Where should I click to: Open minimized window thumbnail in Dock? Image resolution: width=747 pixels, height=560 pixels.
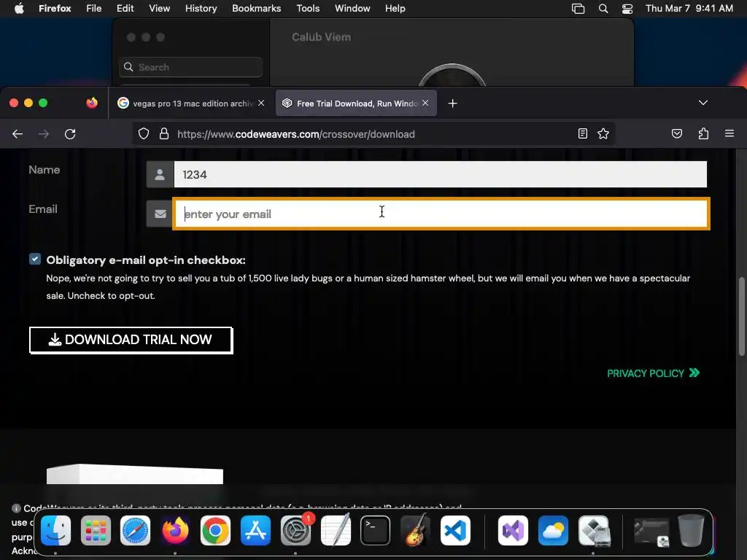(x=651, y=532)
